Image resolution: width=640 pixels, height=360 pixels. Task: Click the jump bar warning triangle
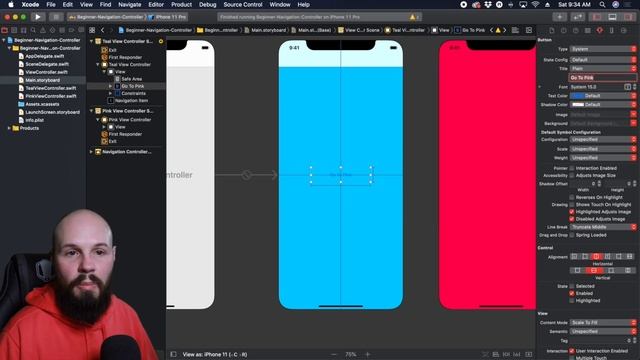498,30
